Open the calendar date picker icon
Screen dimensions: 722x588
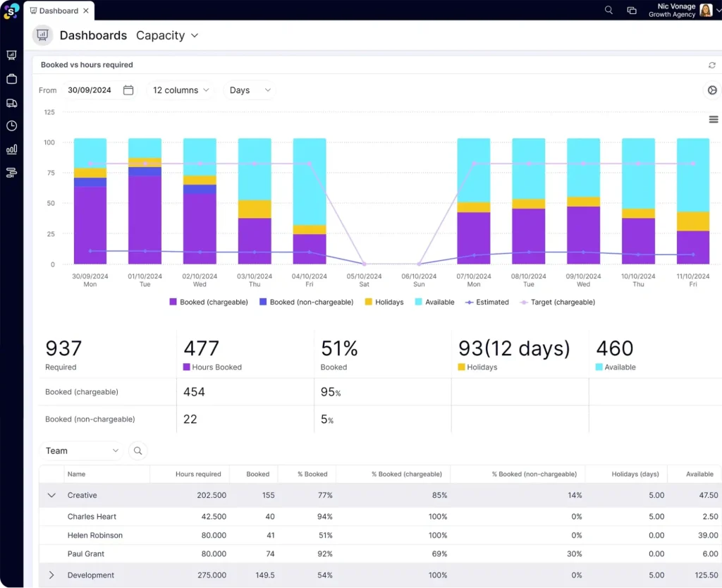coord(128,90)
